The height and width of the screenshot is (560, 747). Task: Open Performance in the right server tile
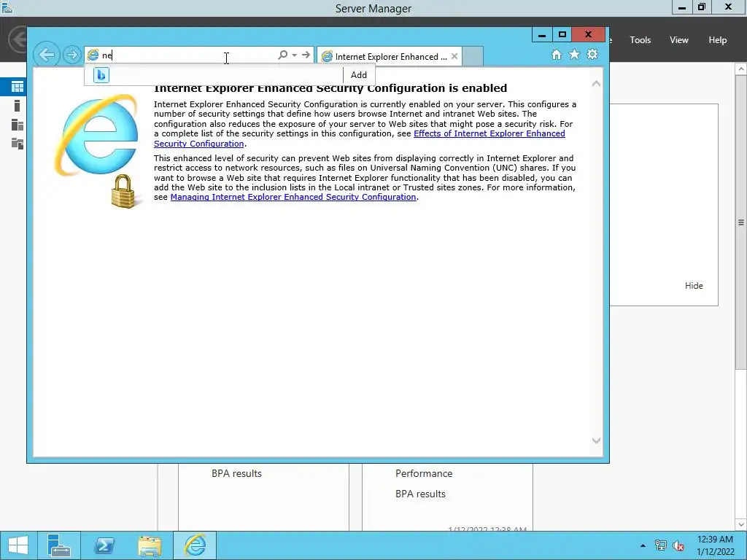point(424,473)
